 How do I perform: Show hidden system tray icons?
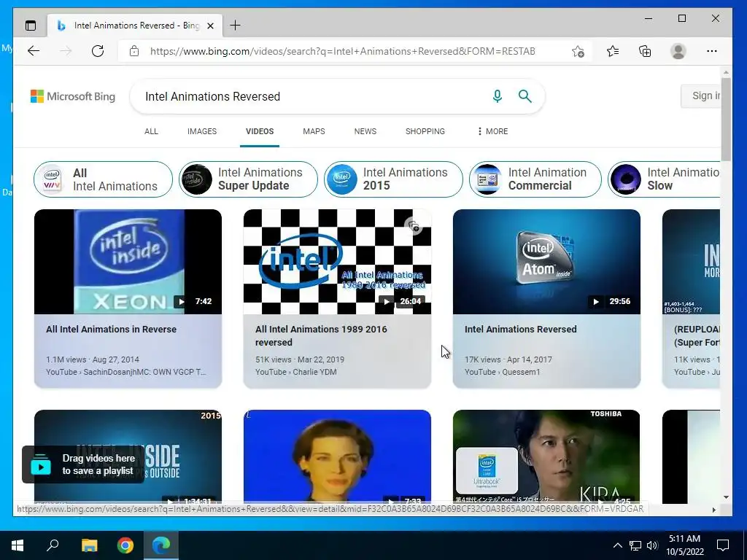[x=617, y=545]
